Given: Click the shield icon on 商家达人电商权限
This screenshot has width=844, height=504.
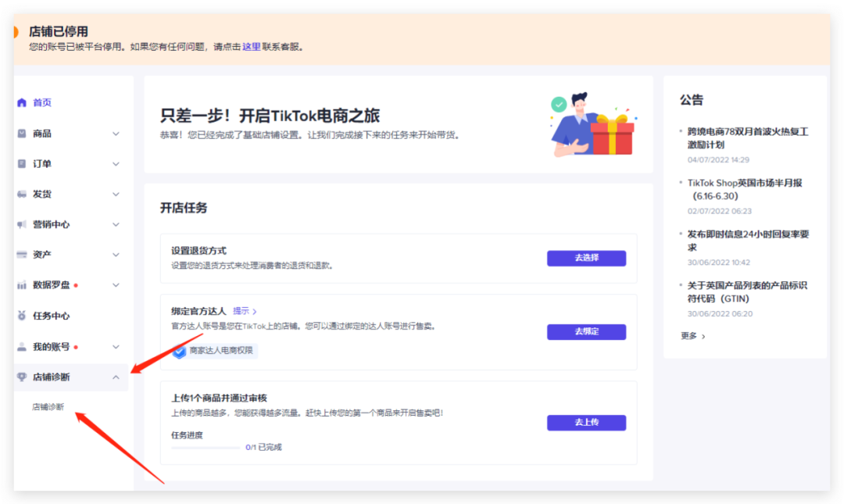Looking at the screenshot, I should pos(179,351).
